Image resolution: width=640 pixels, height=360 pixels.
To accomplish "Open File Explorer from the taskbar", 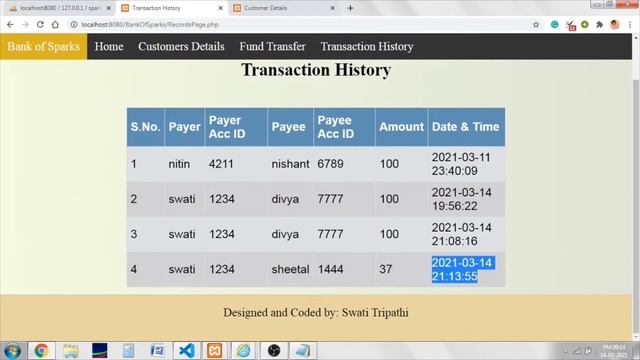I will (x=71, y=351).
